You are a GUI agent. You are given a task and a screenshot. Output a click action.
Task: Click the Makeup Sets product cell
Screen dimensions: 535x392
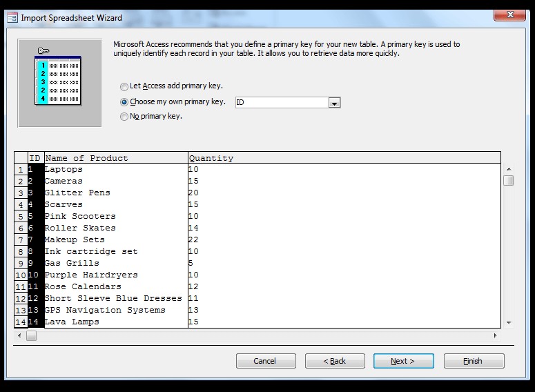(116, 240)
